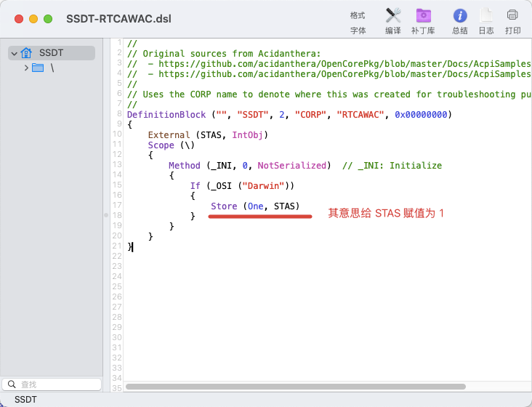Click the External keyword on line 10

(x=169, y=135)
